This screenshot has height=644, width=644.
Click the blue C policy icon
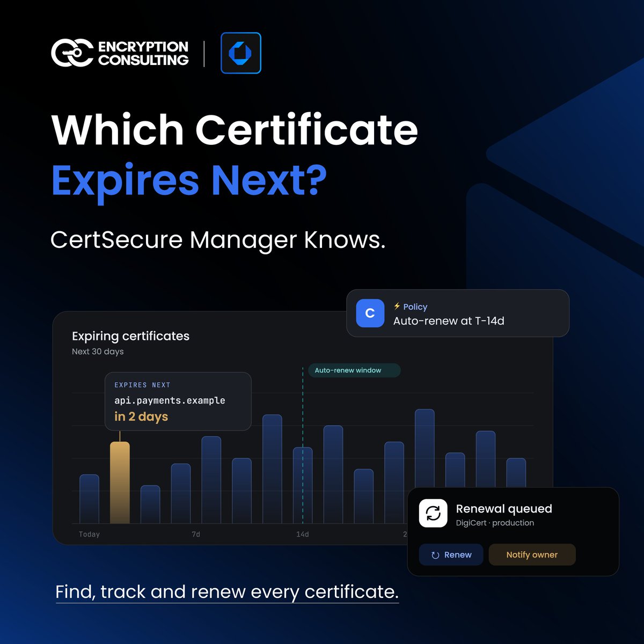pos(370,313)
